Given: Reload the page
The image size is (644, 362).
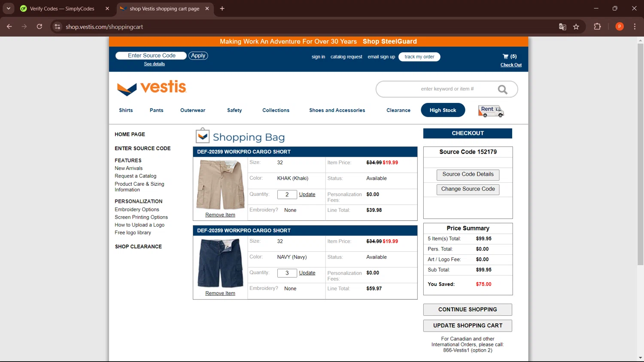Looking at the screenshot, I should 39,27.
